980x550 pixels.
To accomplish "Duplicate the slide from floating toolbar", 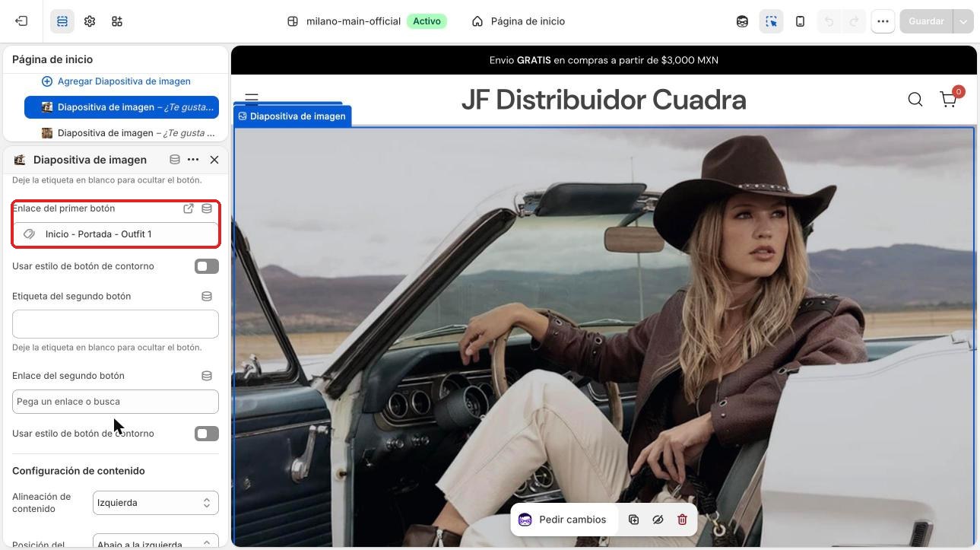I will (x=633, y=520).
